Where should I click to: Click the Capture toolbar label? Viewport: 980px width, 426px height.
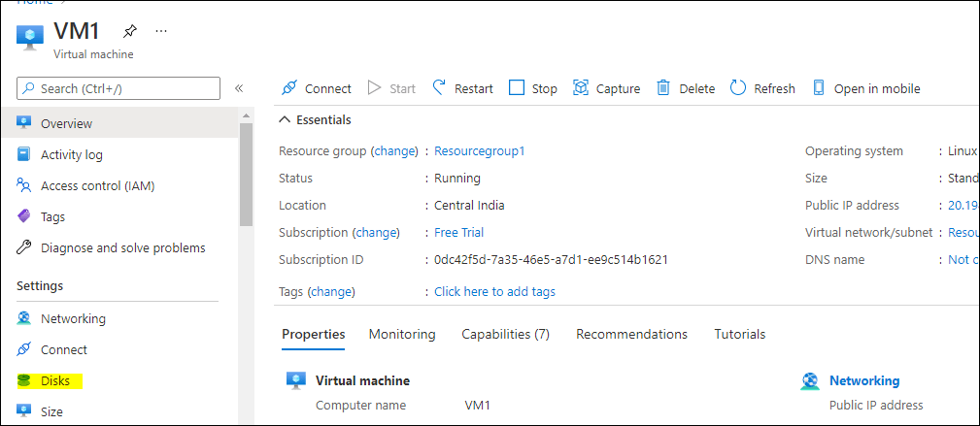pyautogui.click(x=618, y=88)
